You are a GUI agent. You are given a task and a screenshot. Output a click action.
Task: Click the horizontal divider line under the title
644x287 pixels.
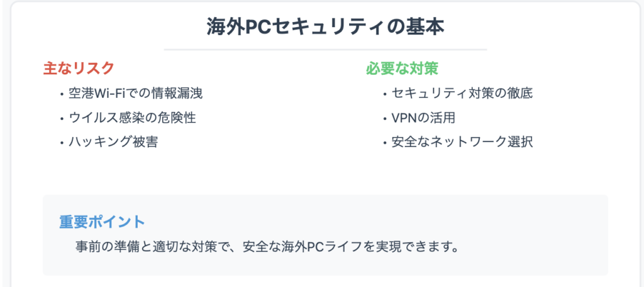pyautogui.click(x=325, y=50)
